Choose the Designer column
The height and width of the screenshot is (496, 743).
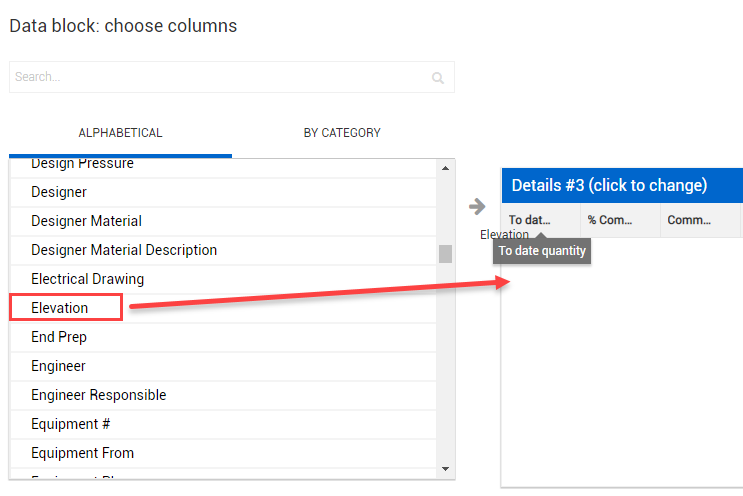[x=59, y=192]
